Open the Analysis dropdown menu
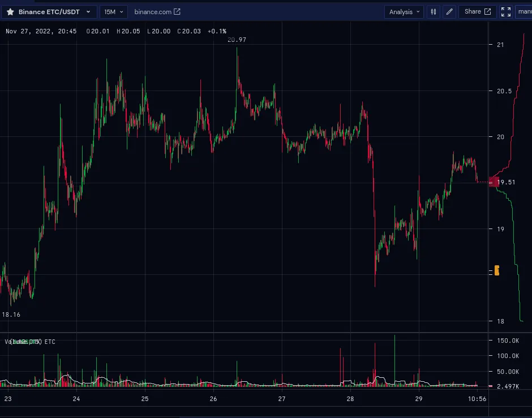Screen dimensions: 532x418 pos(404,12)
